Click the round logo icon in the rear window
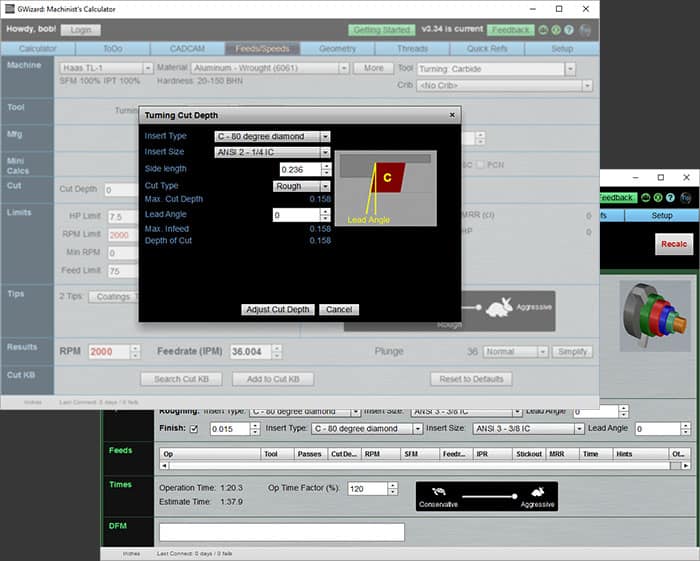This screenshot has width=700, height=561. pyautogui.click(x=686, y=198)
